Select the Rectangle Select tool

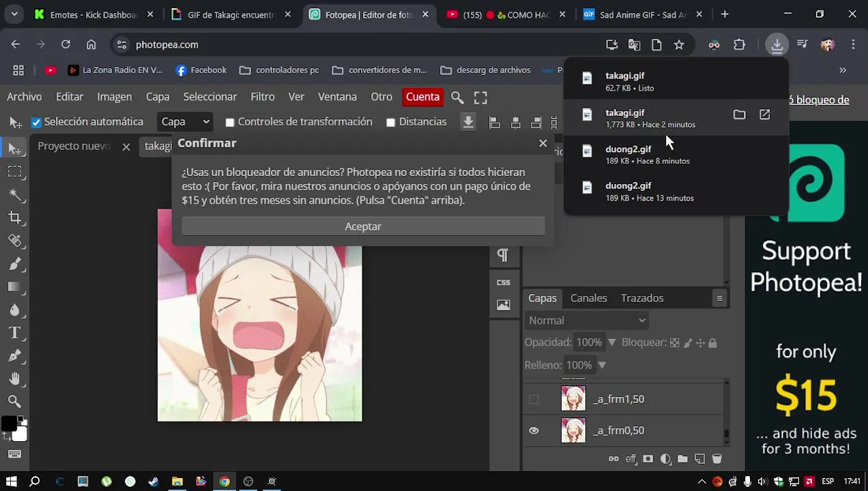coord(14,171)
